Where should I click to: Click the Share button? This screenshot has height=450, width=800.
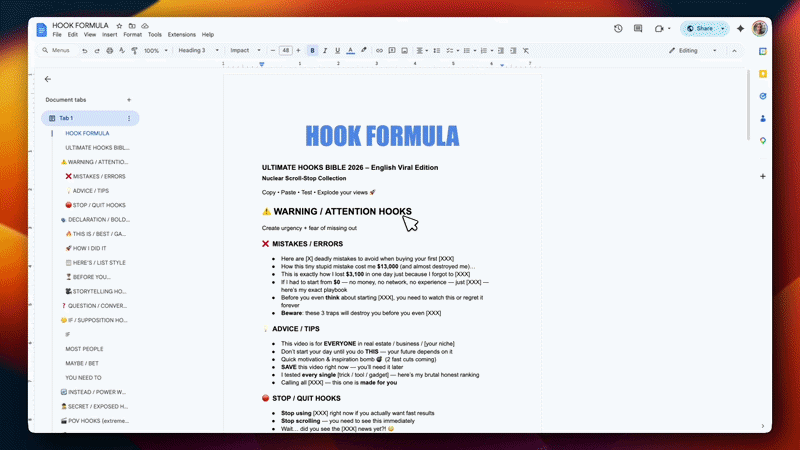click(x=701, y=29)
